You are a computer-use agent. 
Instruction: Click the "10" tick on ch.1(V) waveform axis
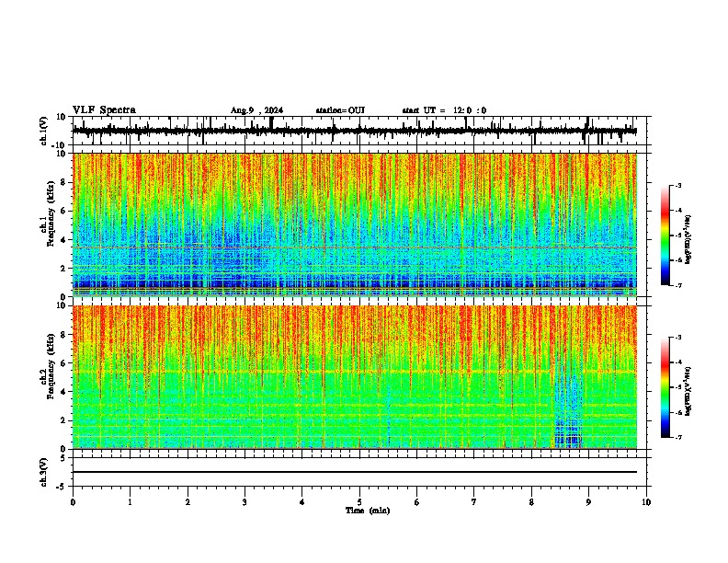[x=61, y=117]
